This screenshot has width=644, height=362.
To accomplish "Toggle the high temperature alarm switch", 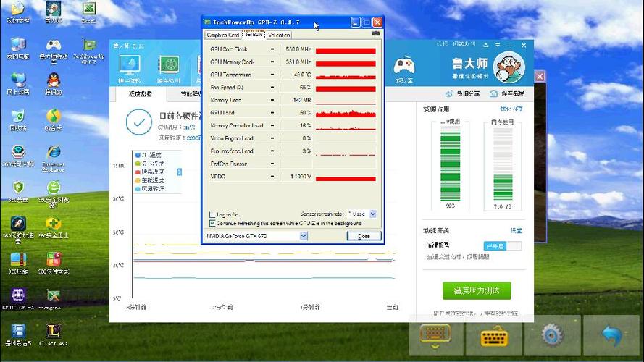I will 503,246.
